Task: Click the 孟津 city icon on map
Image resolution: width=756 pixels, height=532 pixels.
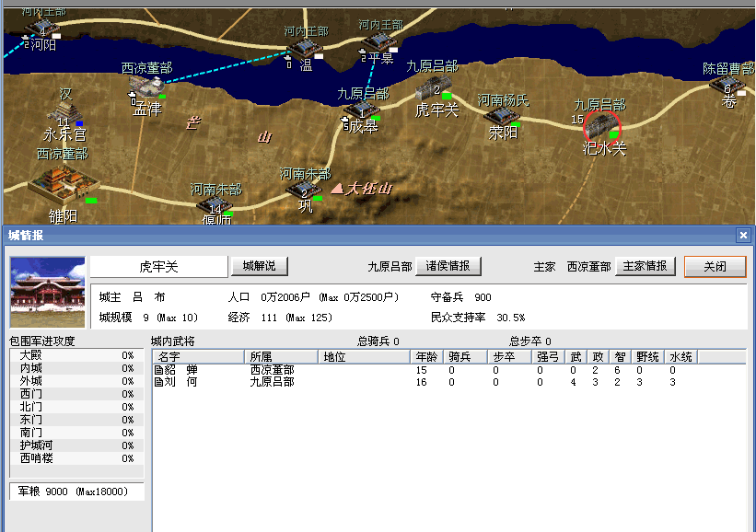Action: [145, 87]
